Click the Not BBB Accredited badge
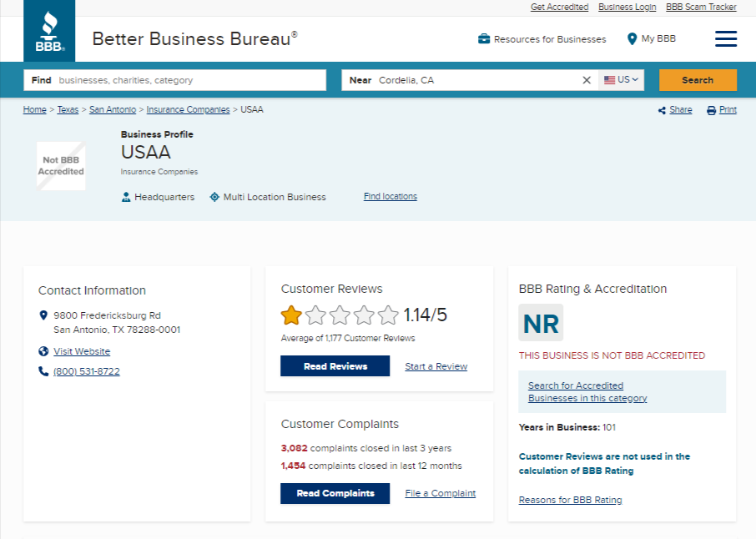 pos(61,166)
